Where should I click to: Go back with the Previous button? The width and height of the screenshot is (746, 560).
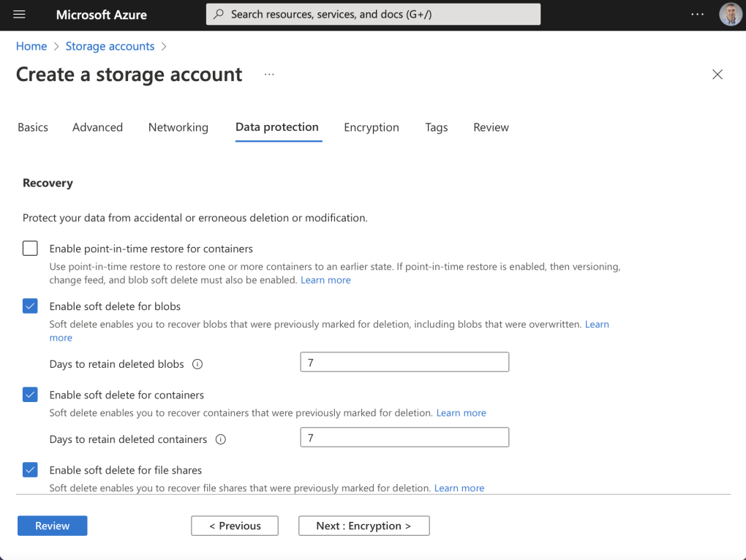[x=235, y=526]
